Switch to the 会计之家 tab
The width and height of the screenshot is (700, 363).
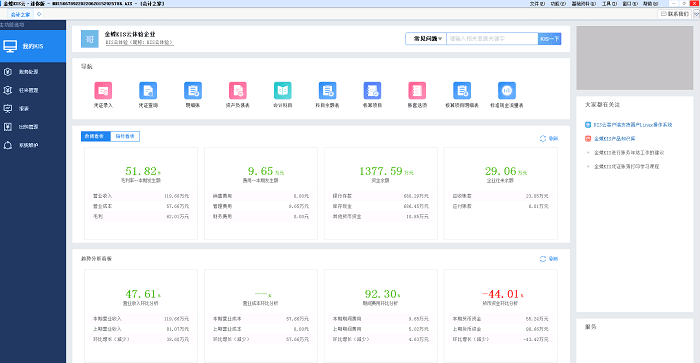(x=21, y=15)
